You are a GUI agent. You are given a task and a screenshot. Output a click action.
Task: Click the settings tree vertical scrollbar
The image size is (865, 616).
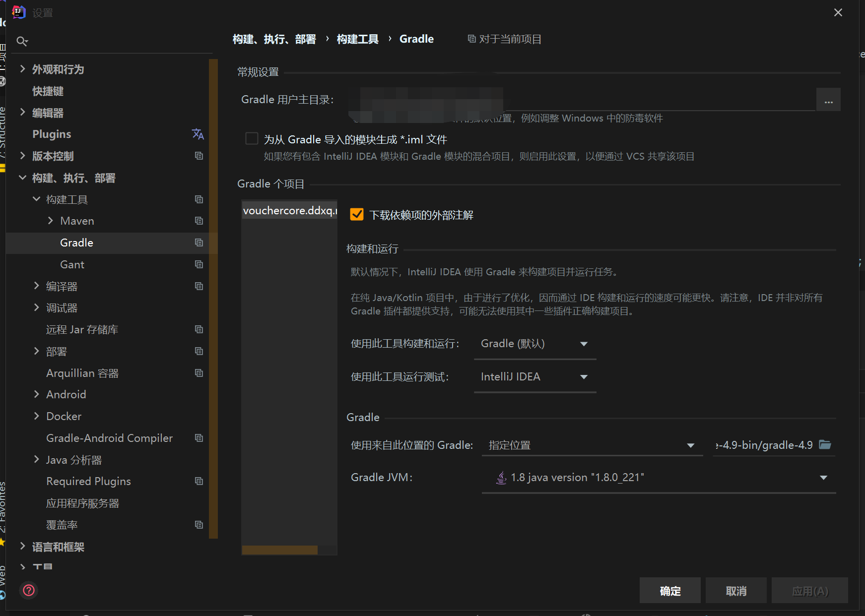coord(213,299)
